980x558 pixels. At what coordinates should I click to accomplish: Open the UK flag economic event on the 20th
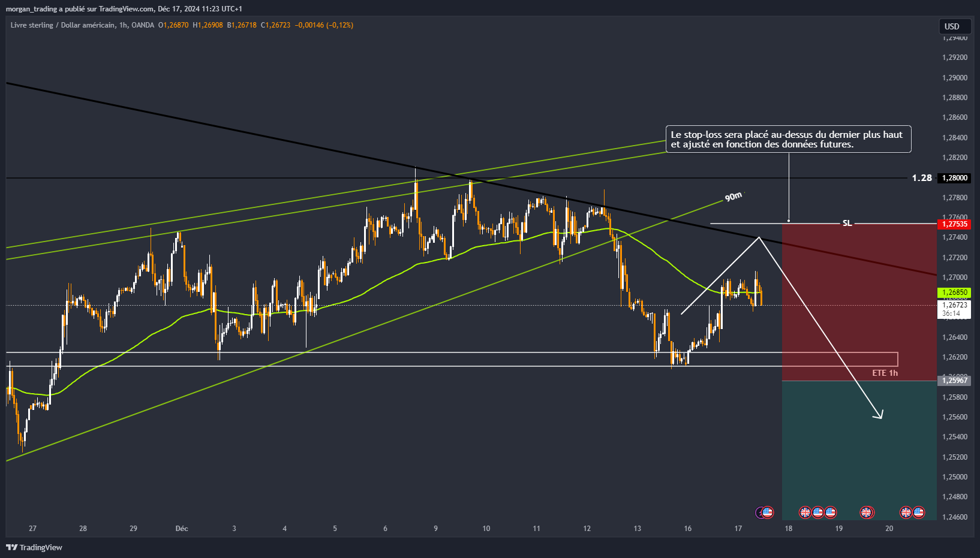click(906, 512)
